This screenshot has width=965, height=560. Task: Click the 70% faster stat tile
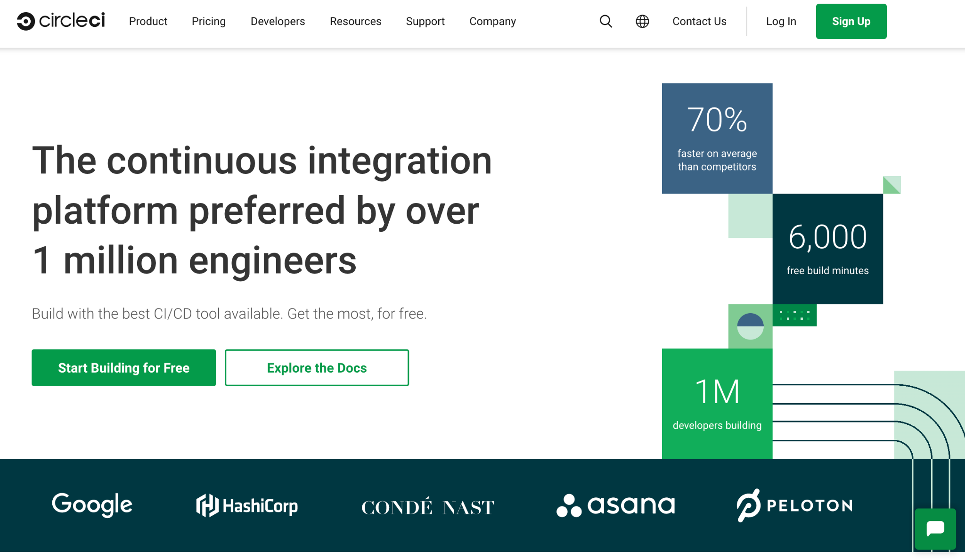[717, 138]
